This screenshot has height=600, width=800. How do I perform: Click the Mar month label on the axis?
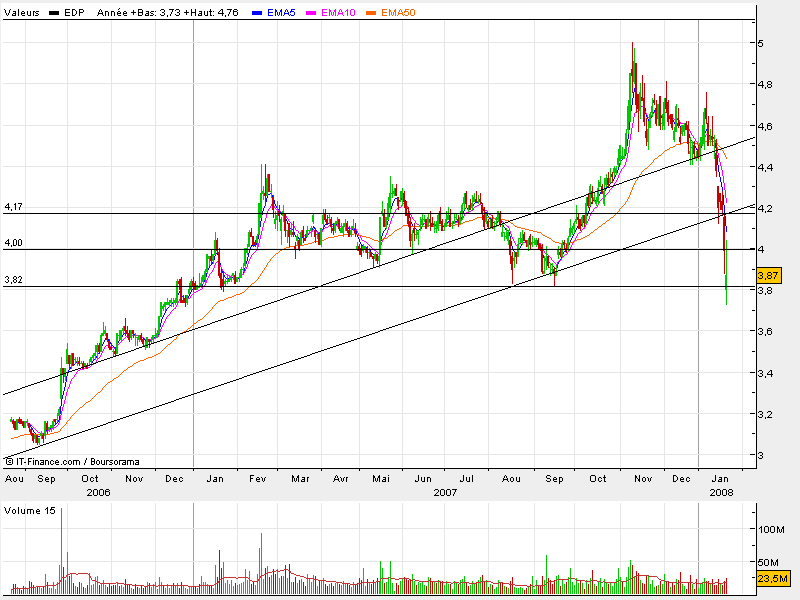pos(300,479)
